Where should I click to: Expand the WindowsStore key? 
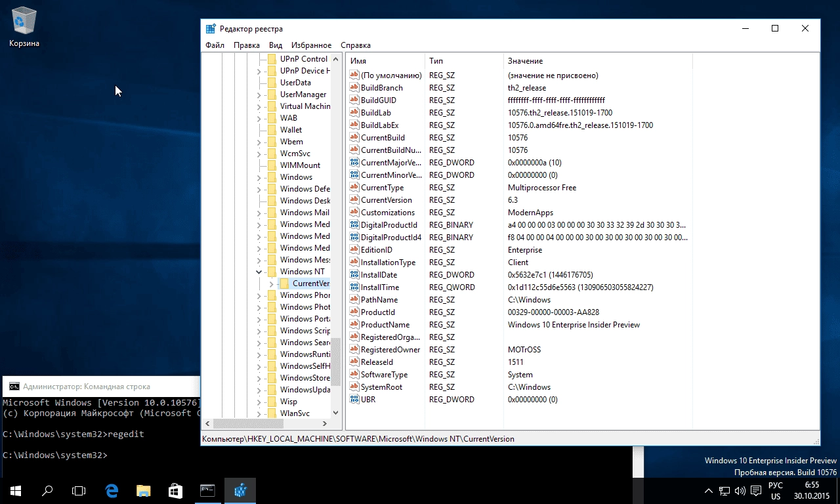pos(259,378)
